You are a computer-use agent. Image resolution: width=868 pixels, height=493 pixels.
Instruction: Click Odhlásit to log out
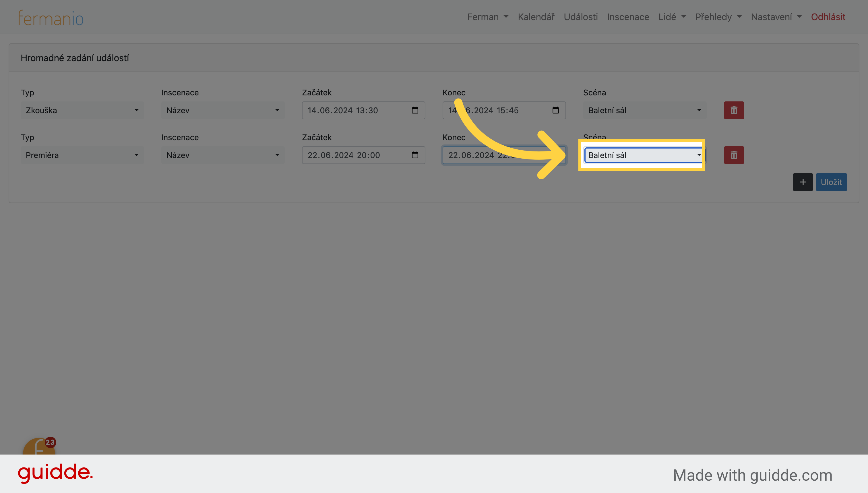[x=828, y=17]
